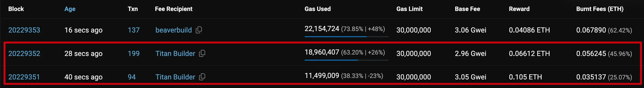The image size is (644, 88).
Task: View 137 transactions of block 20229353
Action: pos(133,30)
